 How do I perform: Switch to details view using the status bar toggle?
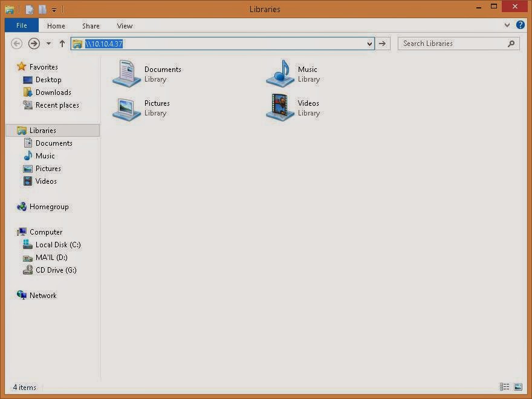coord(505,387)
